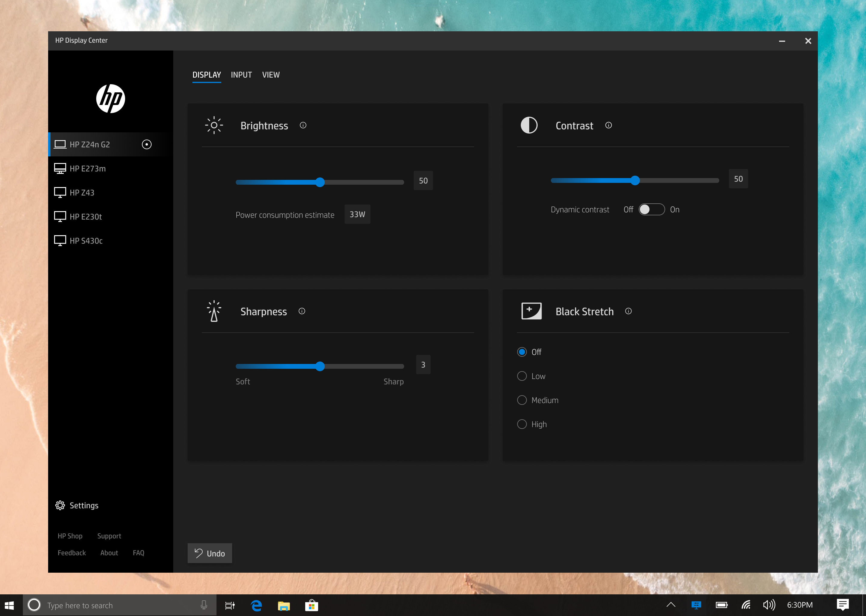Click the Sharpness icon

click(x=214, y=311)
